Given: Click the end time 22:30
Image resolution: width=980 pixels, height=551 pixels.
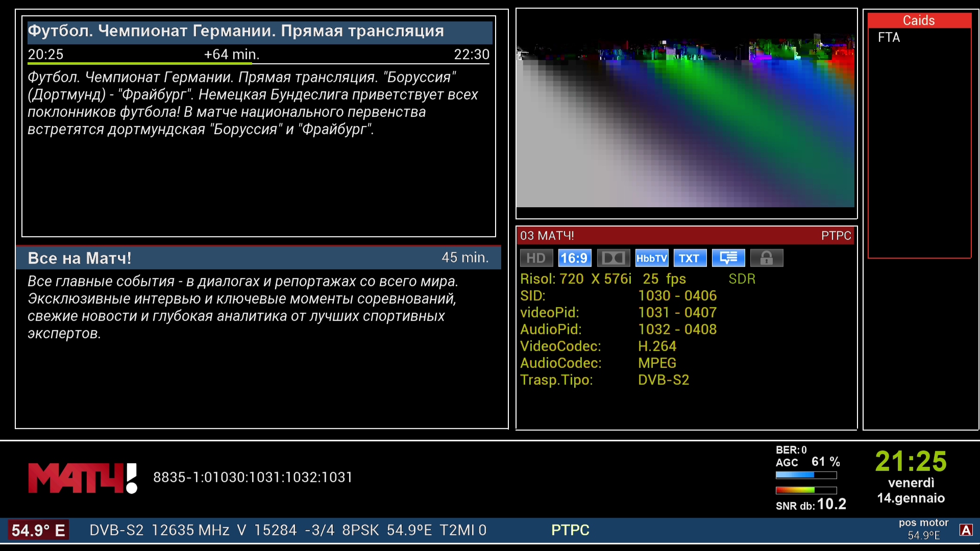Looking at the screenshot, I should tap(472, 54).
